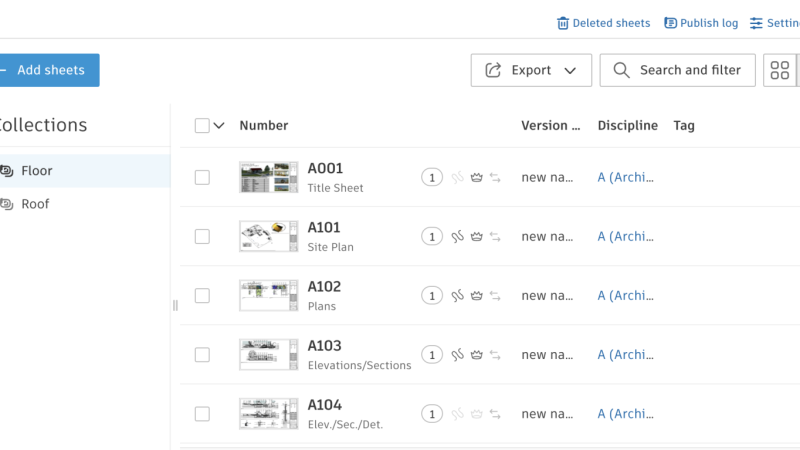
Task: Open the Export dropdown
Action: 531,70
